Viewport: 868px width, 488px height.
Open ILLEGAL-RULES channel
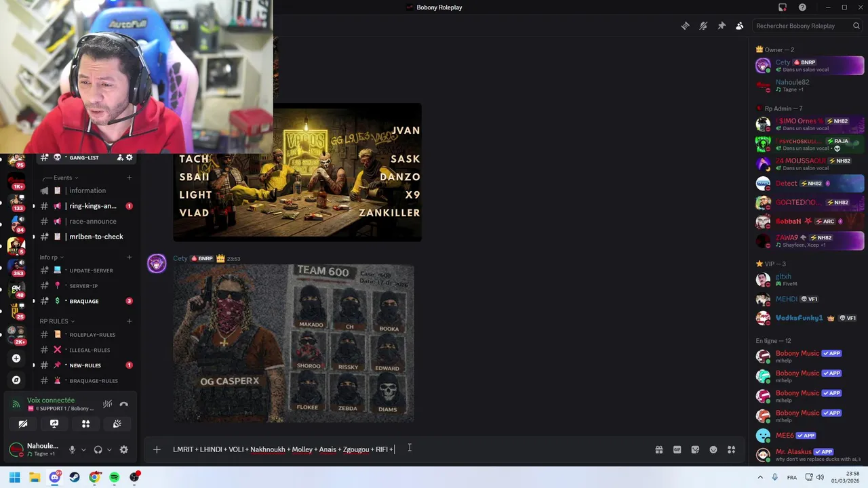85,350
